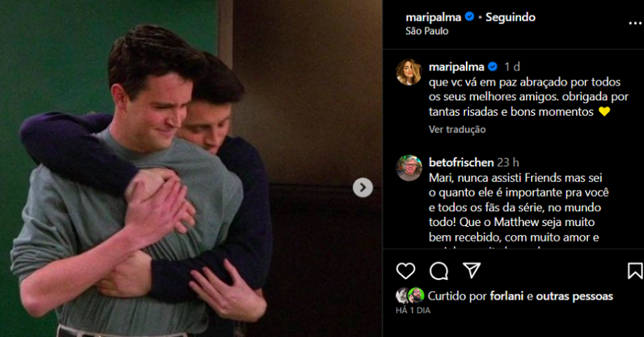Click the Seguindo following button
644x337 pixels.
pyautogui.click(x=510, y=17)
